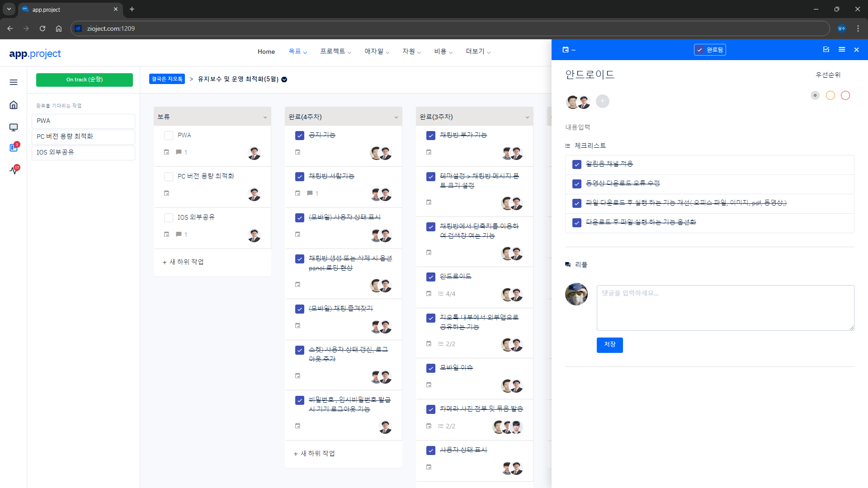Open PC 버전 용량 최적화 in waiting list
The height and width of the screenshot is (488, 868).
click(x=84, y=136)
